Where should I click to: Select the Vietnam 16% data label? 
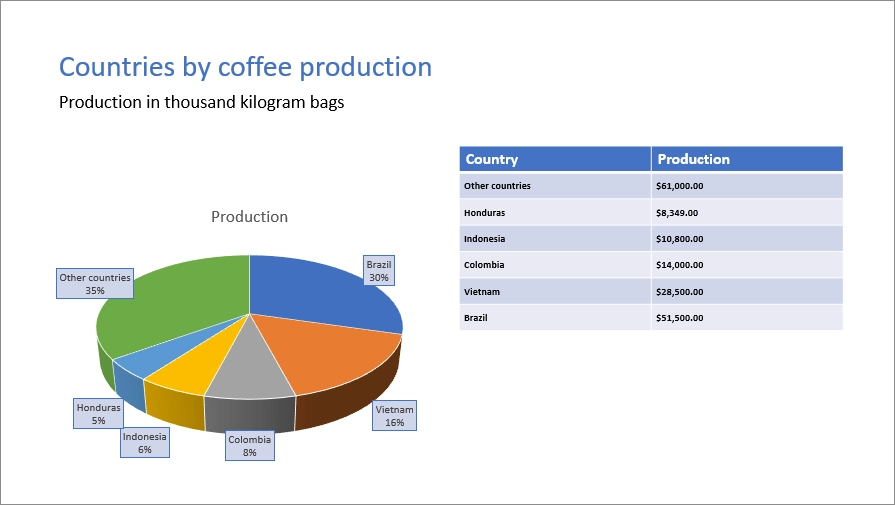(394, 415)
